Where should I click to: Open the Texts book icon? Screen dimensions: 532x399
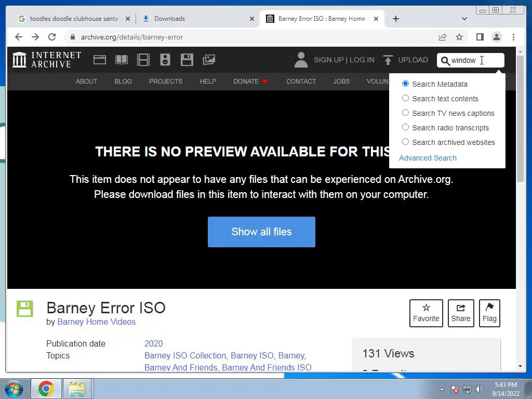(x=122, y=60)
